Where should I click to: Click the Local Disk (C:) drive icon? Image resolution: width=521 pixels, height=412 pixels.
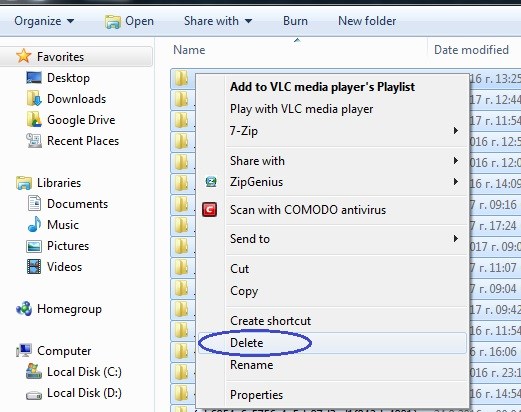(x=34, y=371)
